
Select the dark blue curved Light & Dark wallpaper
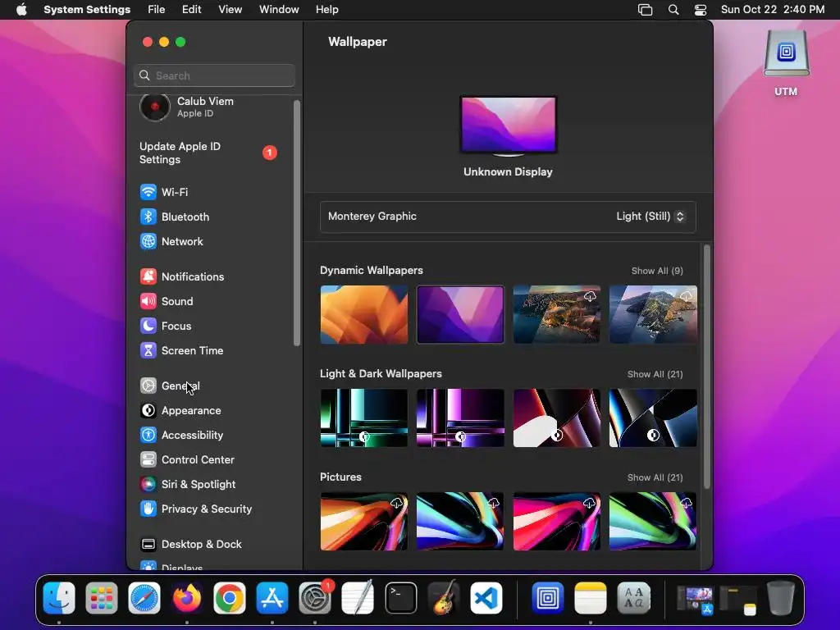pos(653,418)
